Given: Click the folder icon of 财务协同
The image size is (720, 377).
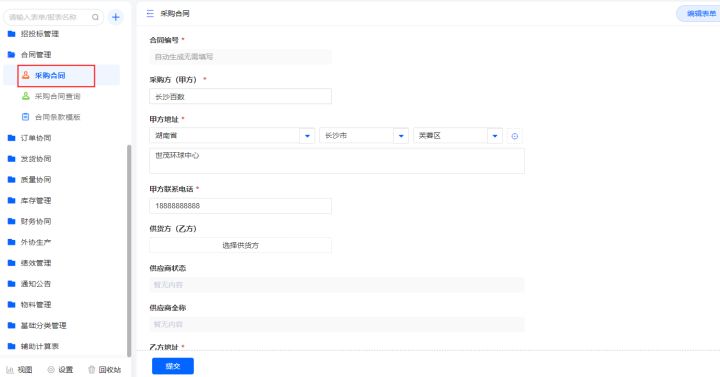Looking at the screenshot, I should (x=12, y=221).
